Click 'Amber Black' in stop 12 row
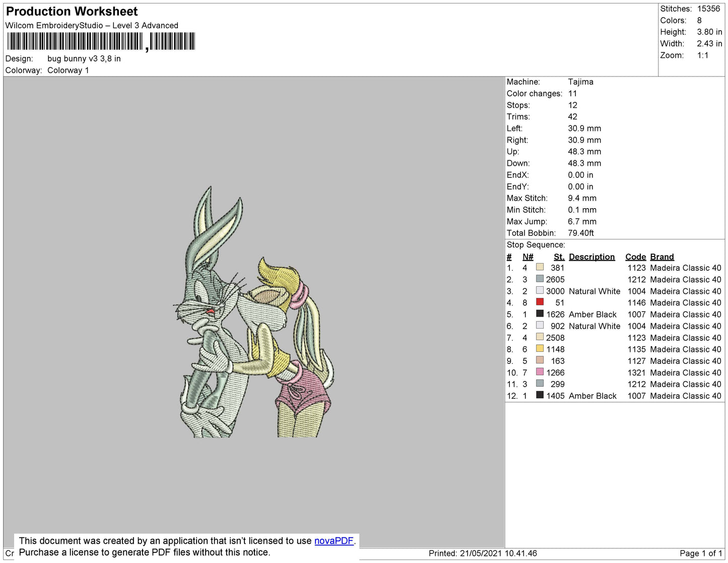Viewport: 728px width, 563px height. point(592,396)
